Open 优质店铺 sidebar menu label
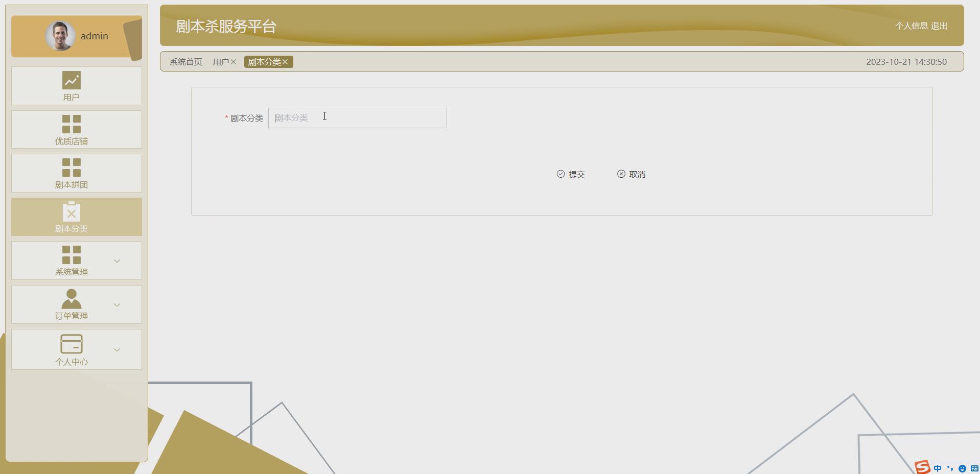Screen dimensions: 980x474 pos(72,141)
